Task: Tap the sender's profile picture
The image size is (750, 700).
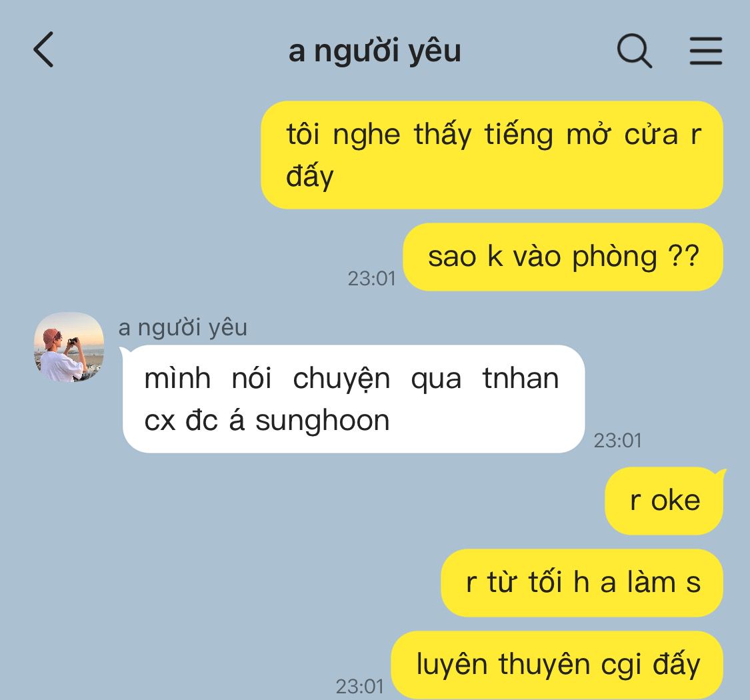Action: coord(69,347)
